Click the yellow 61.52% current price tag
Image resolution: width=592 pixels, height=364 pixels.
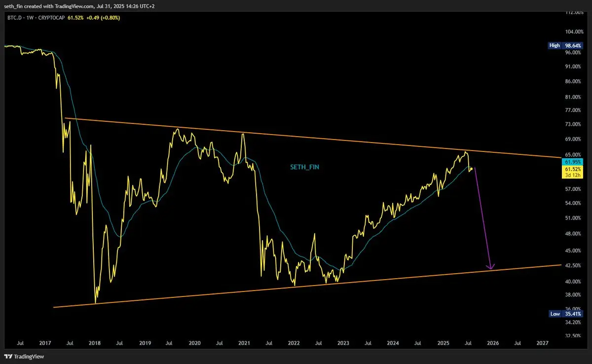coord(573,168)
